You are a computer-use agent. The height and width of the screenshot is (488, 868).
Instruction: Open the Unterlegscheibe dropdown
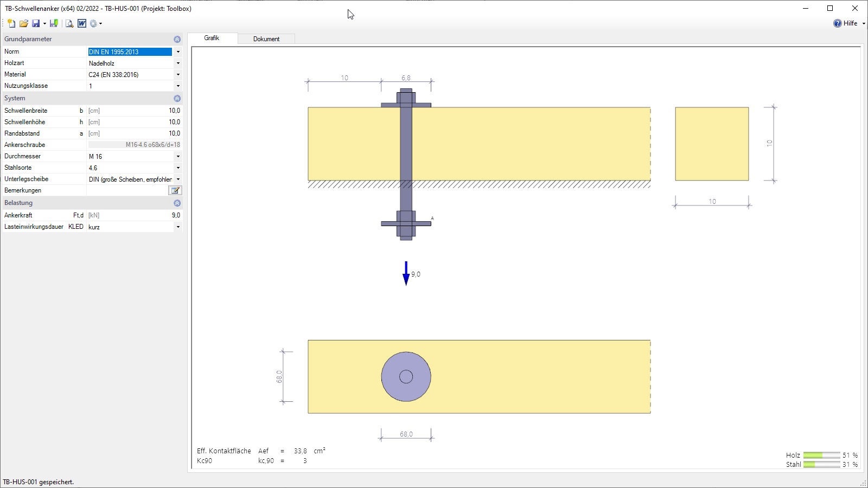click(x=178, y=179)
